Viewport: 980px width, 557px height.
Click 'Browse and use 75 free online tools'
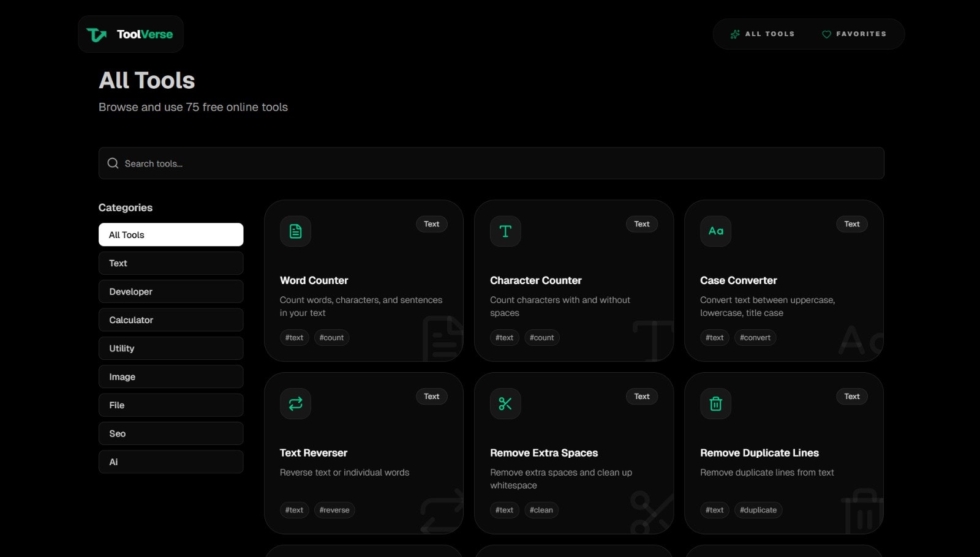[x=193, y=107]
